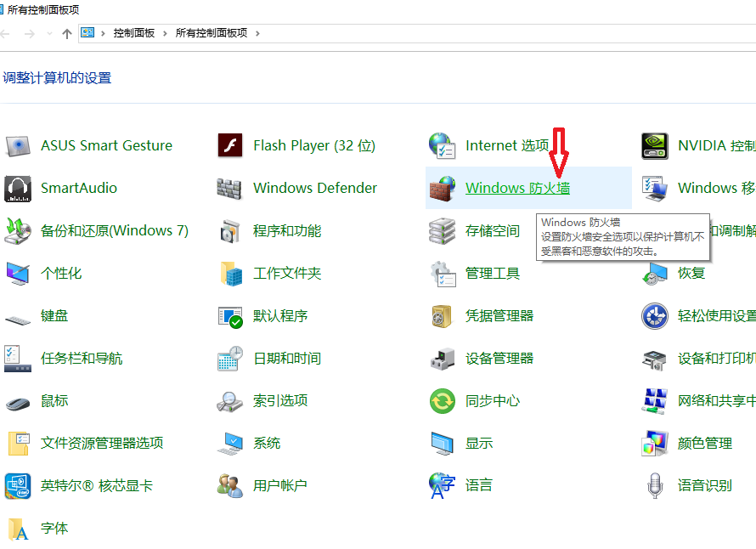The height and width of the screenshot is (549, 756).
Task: Open the 系统 text link
Action: [267, 444]
